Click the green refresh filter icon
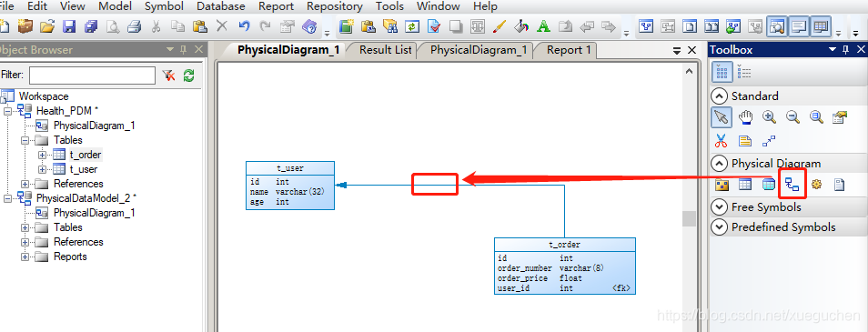868x332 pixels. (188, 75)
